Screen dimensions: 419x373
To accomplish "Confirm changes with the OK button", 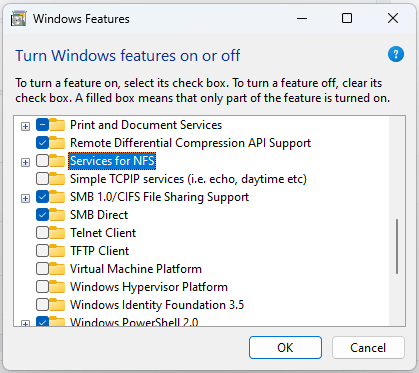I will click(x=285, y=348).
